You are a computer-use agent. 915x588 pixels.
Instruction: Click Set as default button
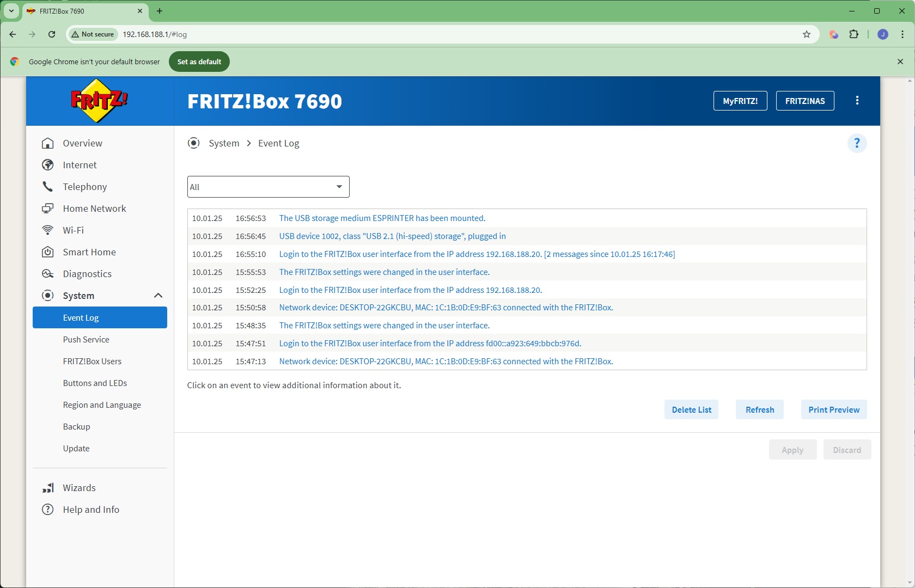(x=199, y=62)
